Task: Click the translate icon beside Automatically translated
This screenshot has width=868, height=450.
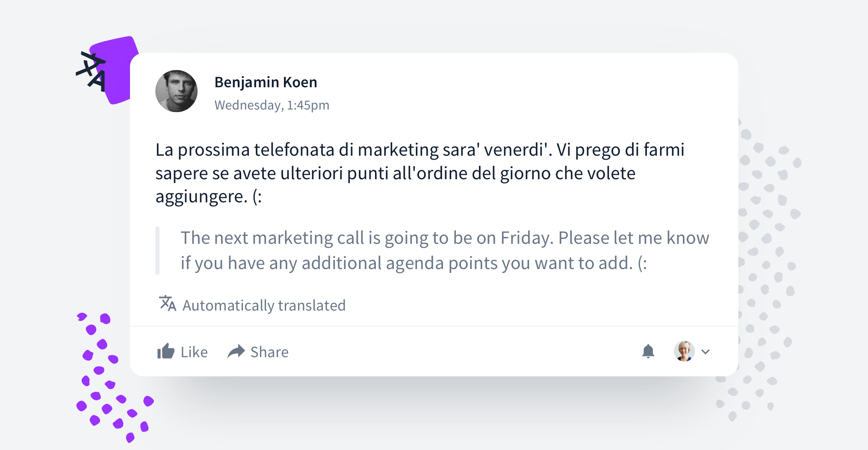Action: (167, 303)
